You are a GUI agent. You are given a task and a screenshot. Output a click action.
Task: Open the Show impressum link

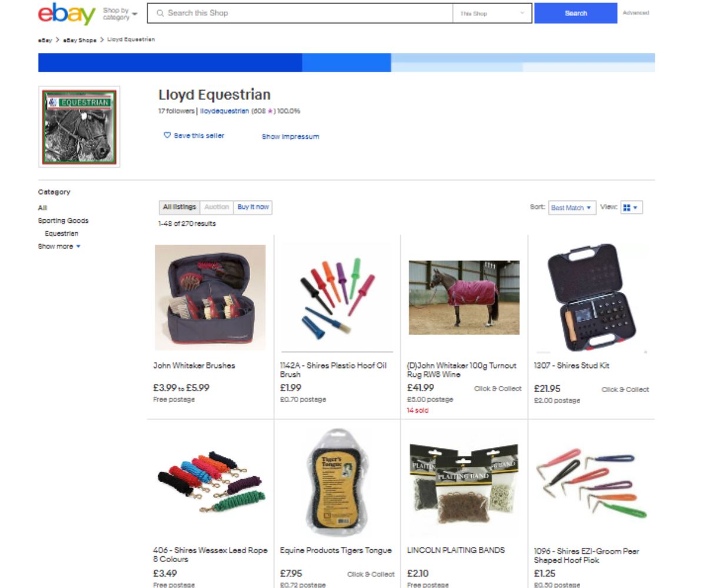[291, 136]
